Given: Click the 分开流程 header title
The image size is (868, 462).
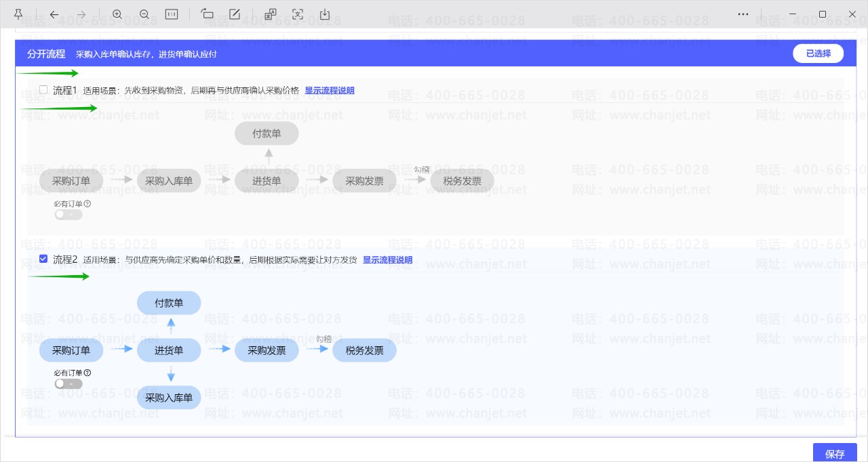Looking at the screenshot, I should pyautogui.click(x=46, y=54).
